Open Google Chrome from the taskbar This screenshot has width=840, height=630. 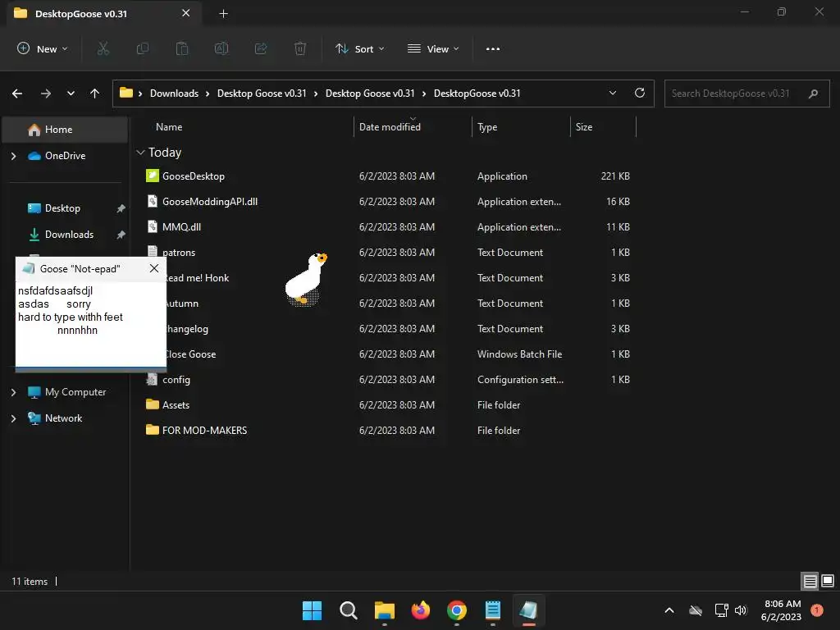tap(456, 610)
